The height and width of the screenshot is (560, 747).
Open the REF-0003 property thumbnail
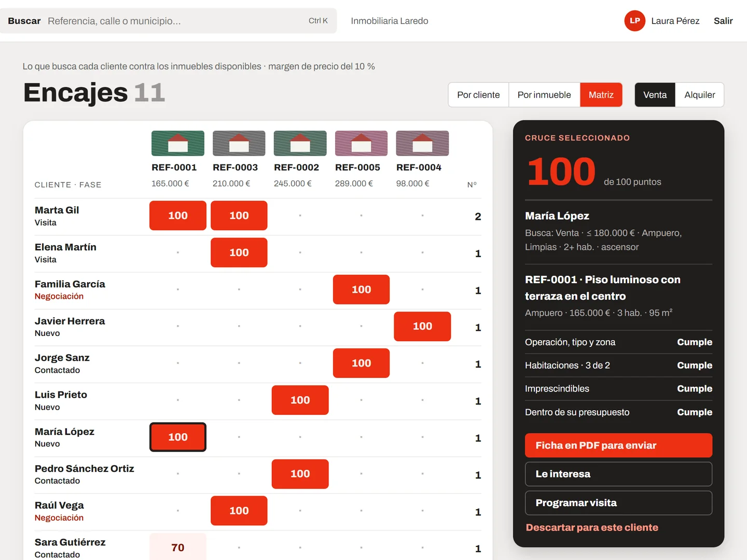pyautogui.click(x=239, y=143)
